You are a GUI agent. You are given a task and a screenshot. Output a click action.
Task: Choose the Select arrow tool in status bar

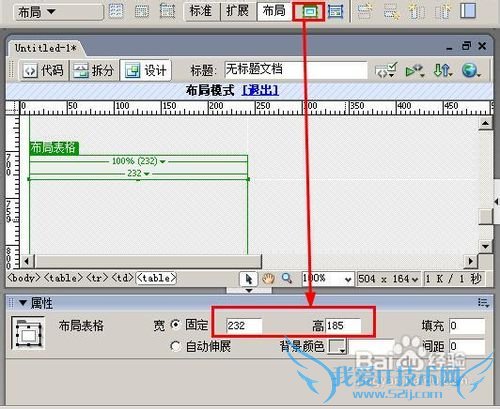click(x=249, y=279)
